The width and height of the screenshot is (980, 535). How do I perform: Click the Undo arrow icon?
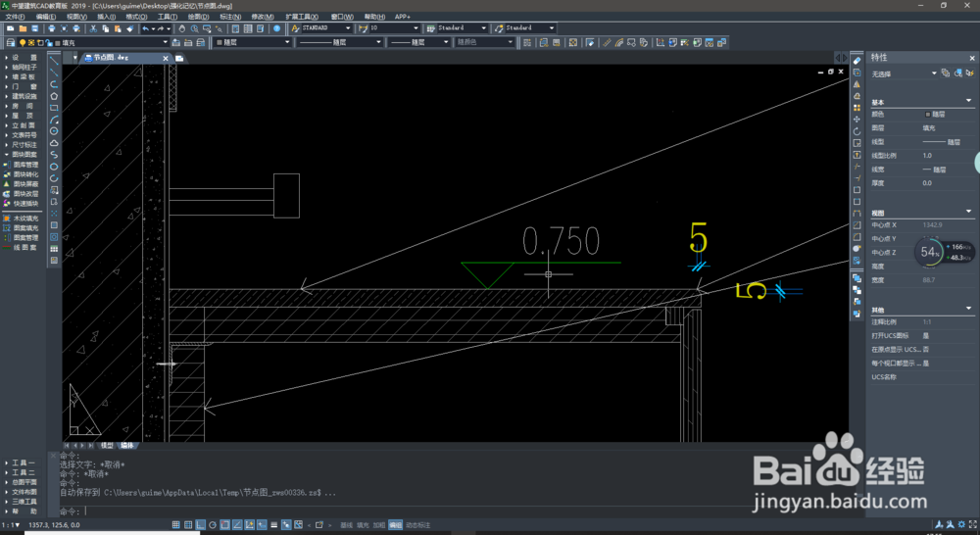(146, 28)
